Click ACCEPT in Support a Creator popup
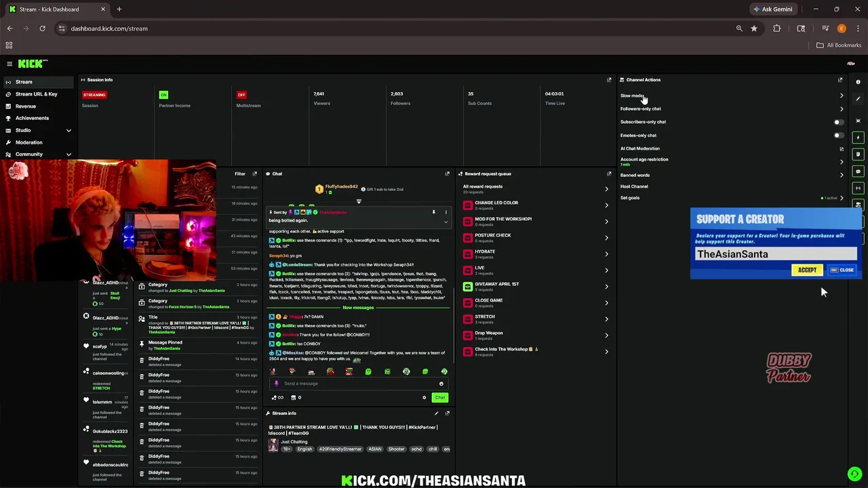 pos(807,270)
